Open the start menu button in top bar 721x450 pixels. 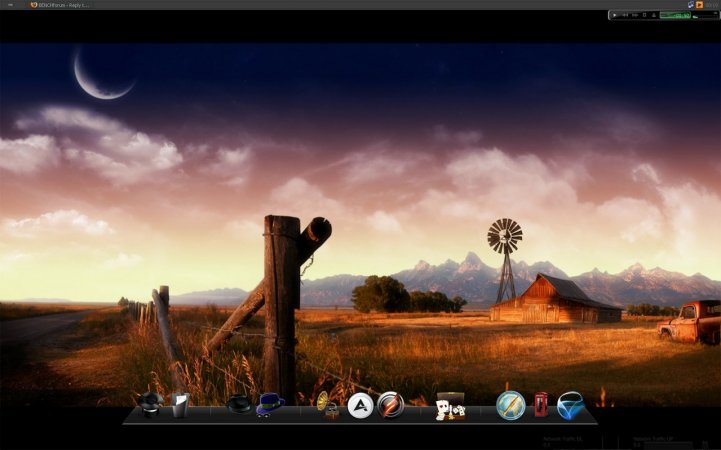coord(10,5)
